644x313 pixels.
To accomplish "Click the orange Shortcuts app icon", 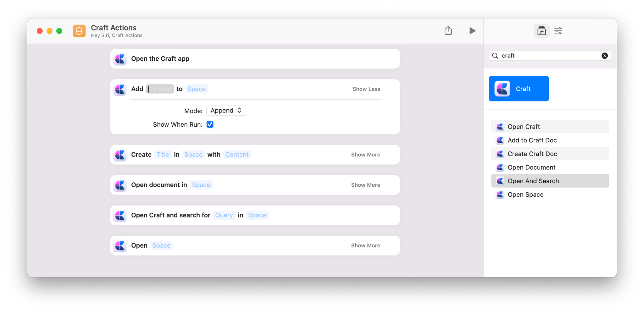I will point(79,31).
